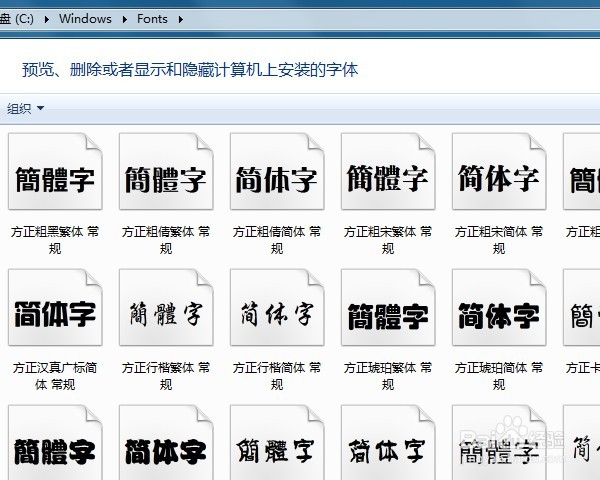Screen dimensions: 600x480
Task: Expand the arrow after (C:) in address bar
Action: tap(47, 19)
